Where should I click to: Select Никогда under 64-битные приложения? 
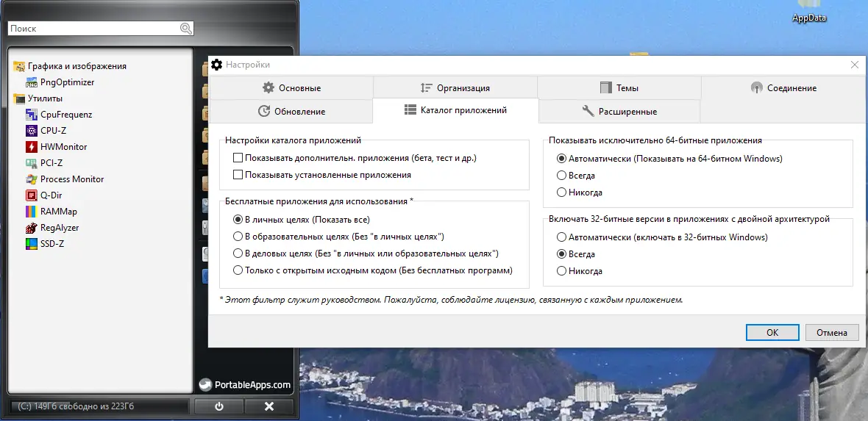click(561, 192)
